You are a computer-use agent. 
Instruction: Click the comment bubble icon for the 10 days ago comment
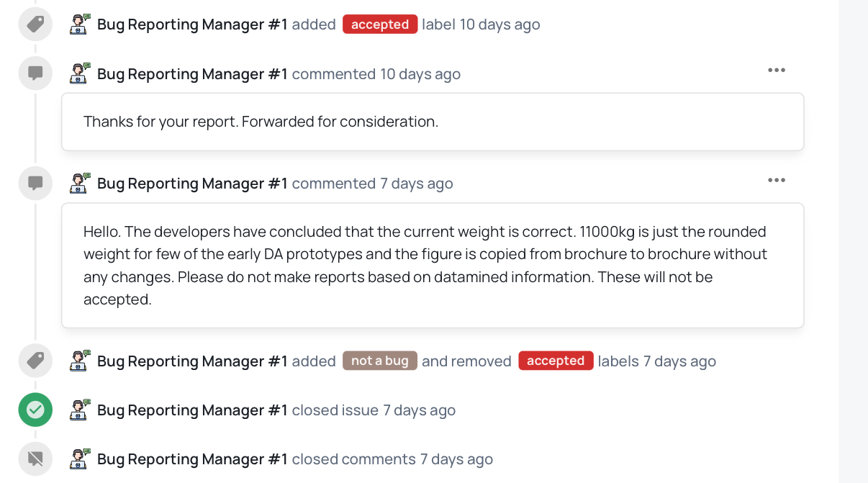coord(35,73)
